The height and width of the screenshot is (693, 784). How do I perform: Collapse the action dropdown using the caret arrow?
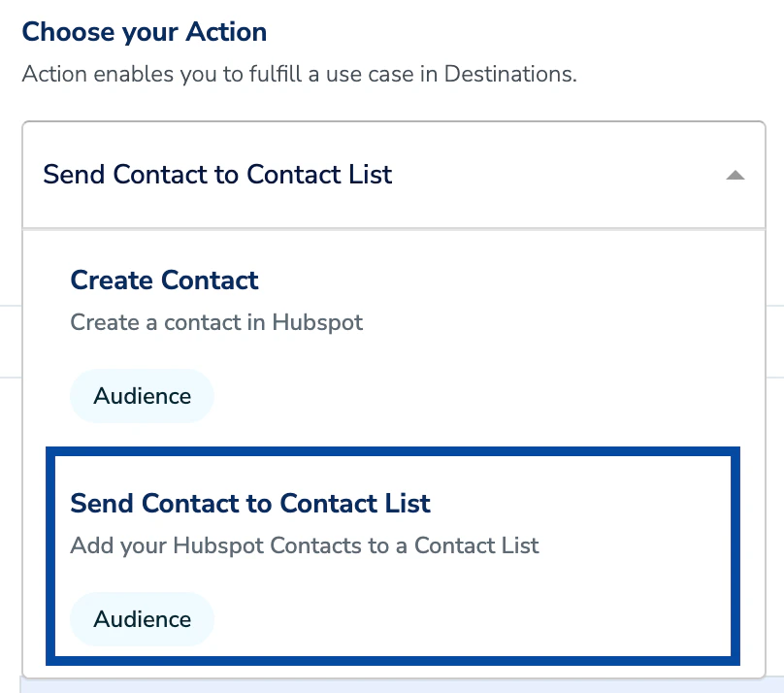click(x=735, y=175)
